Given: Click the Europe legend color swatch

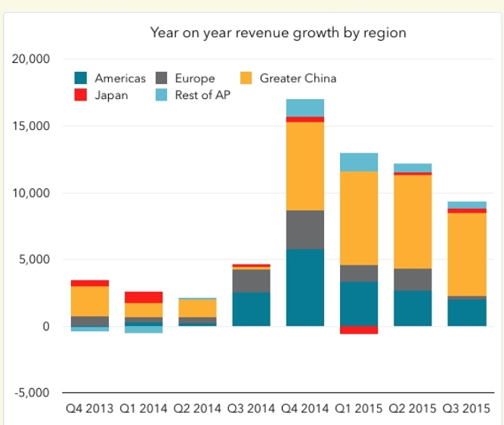Looking at the screenshot, I should tap(162, 78).
